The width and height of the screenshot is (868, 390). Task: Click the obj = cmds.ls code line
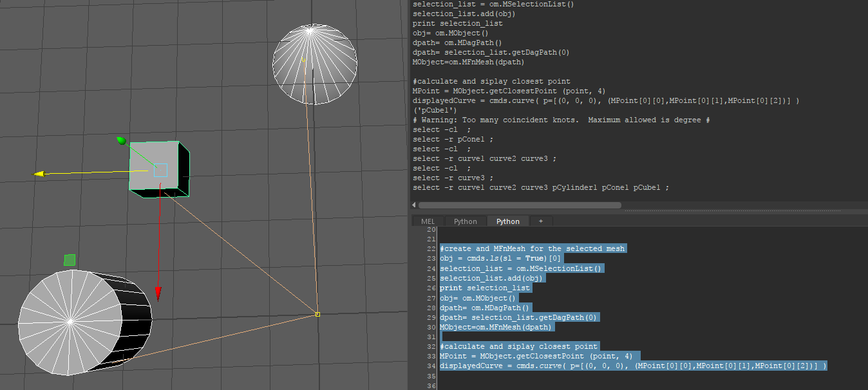(501, 258)
